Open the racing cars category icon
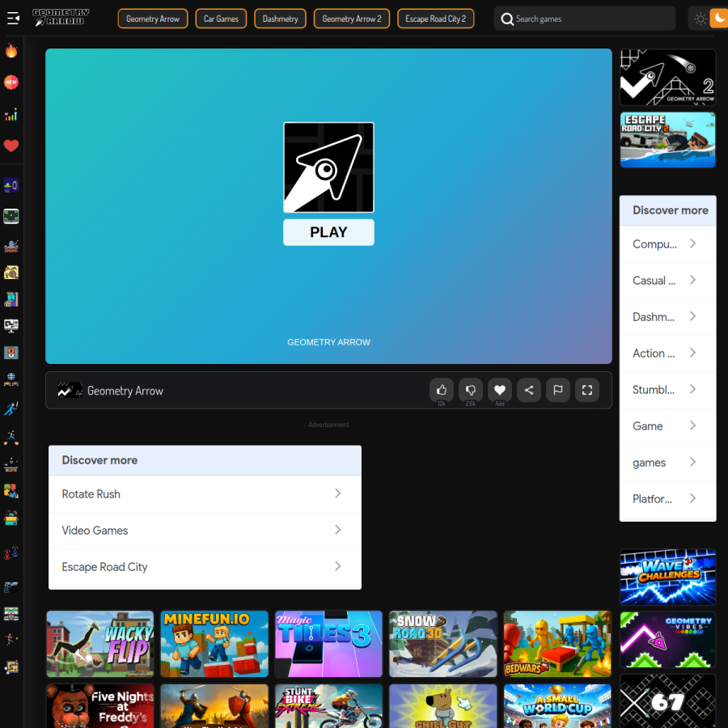The width and height of the screenshot is (728, 728). coord(11,552)
